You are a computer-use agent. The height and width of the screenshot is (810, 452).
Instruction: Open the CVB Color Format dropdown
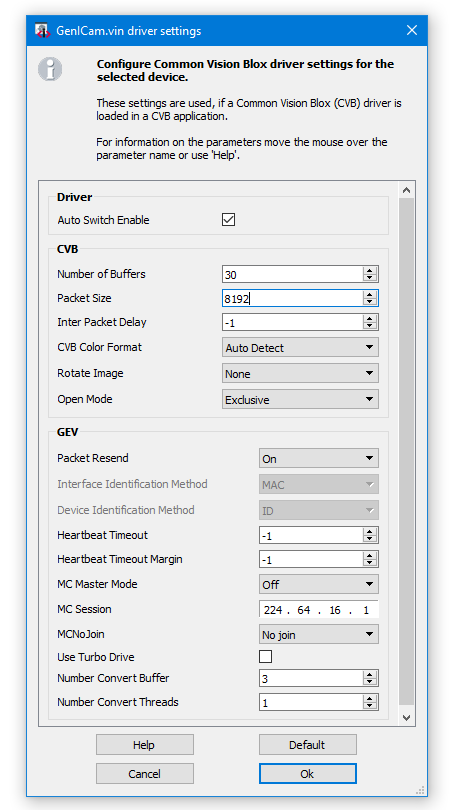coord(301,347)
